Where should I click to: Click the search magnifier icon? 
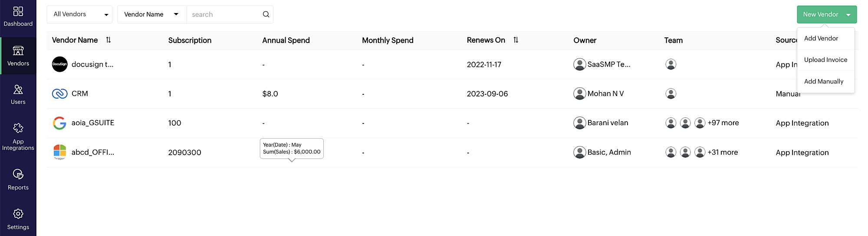[266, 14]
